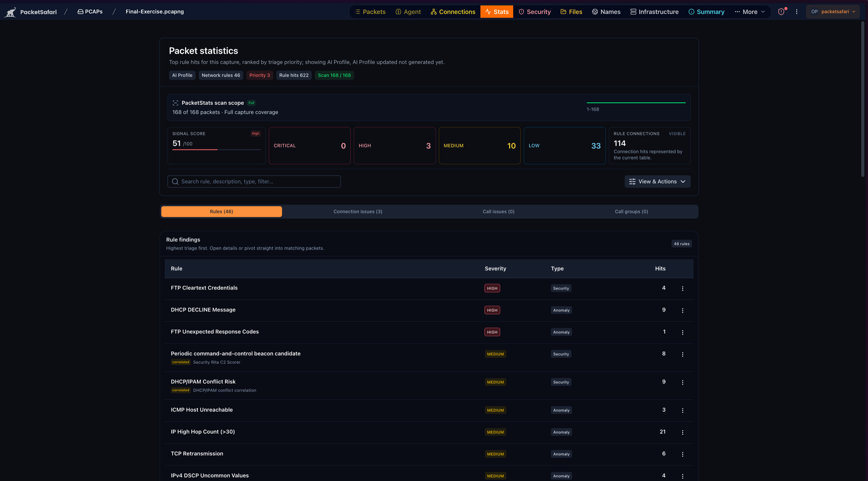Click the Priority 3 chip
The width and height of the screenshot is (868, 481).
260,75
